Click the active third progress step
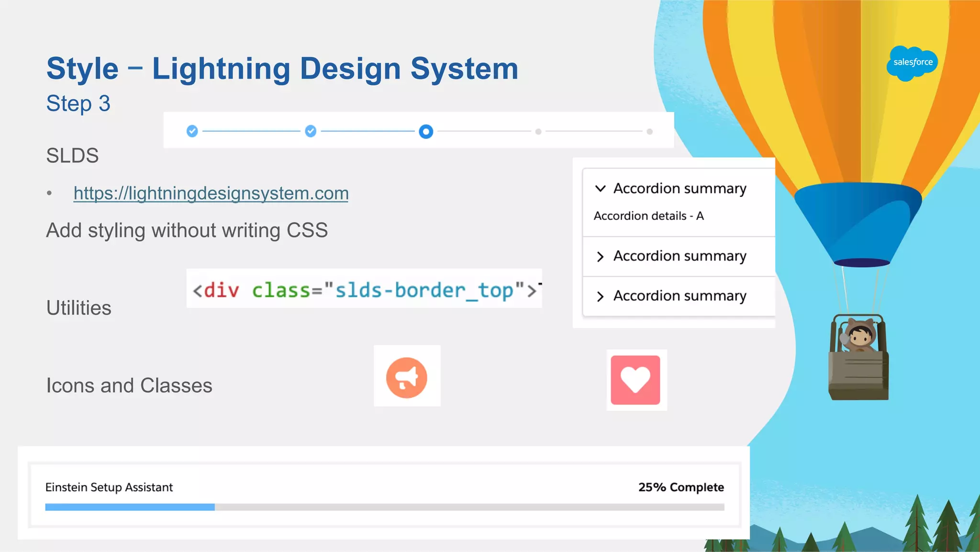980x552 pixels. point(426,131)
